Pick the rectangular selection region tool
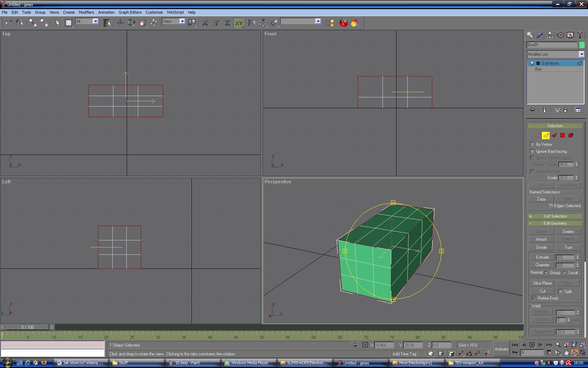The width and height of the screenshot is (588, 368). (x=69, y=23)
